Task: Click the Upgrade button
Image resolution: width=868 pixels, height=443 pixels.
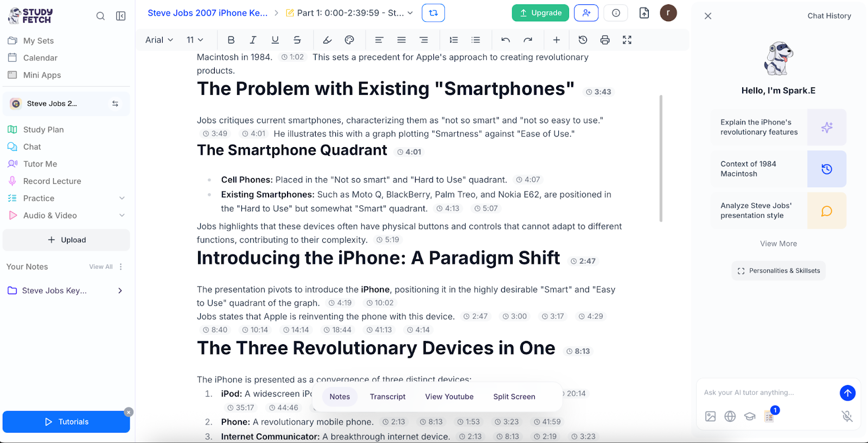Action: tap(540, 13)
